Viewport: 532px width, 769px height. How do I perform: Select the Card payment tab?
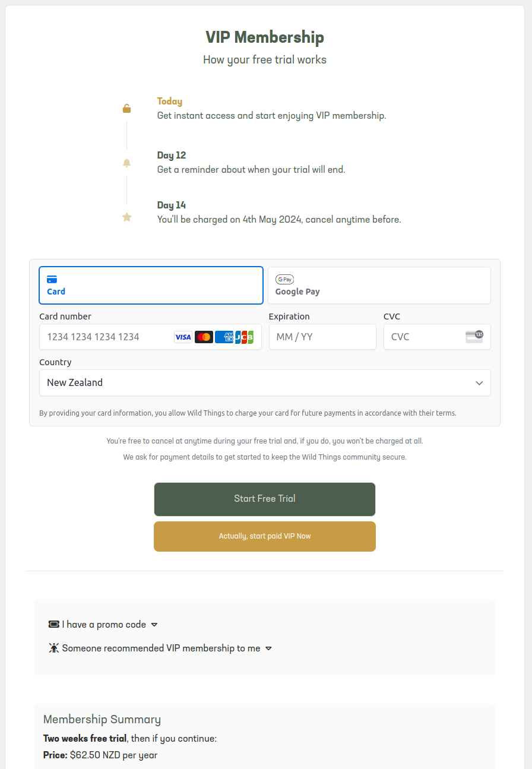[x=151, y=285]
